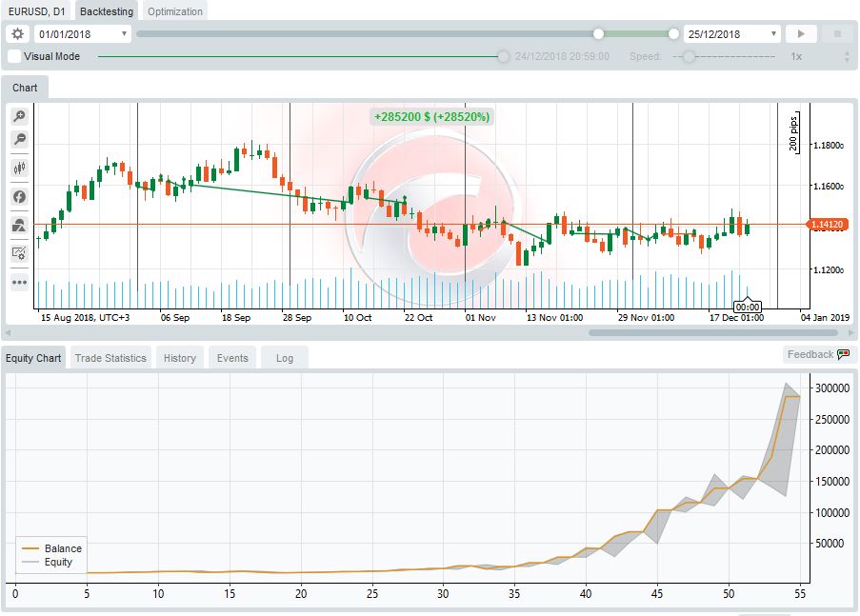This screenshot has width=860, height=616.
Task: Click the speed stepper arrows
Action: coord(848,56)
